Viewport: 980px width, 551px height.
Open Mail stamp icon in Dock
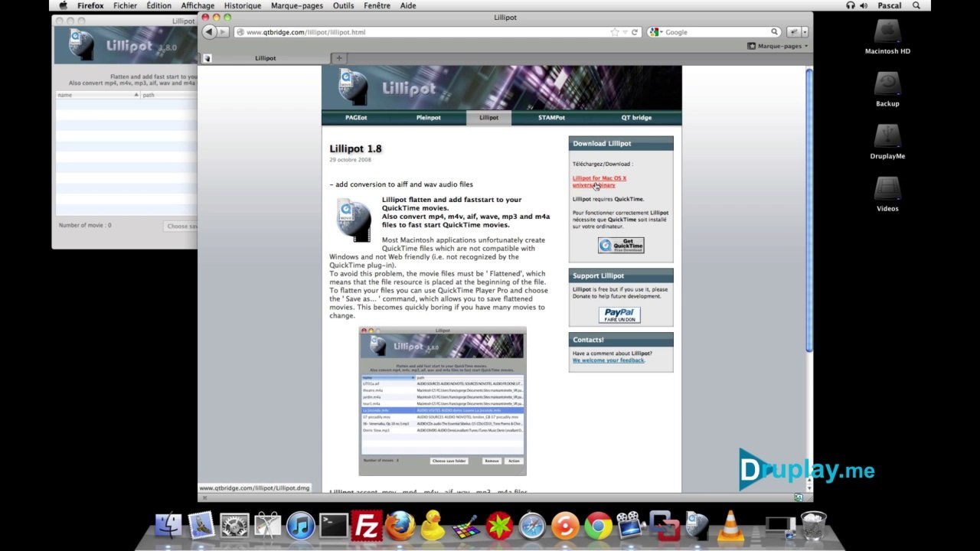click(x=201, y=525)
